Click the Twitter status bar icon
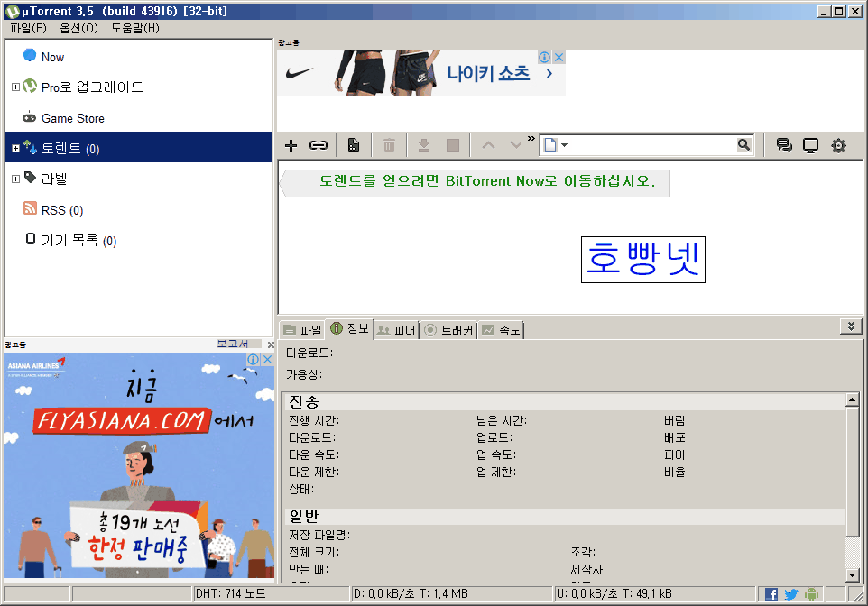Screen dimensions: 868x606 click(x=791, y=593)
